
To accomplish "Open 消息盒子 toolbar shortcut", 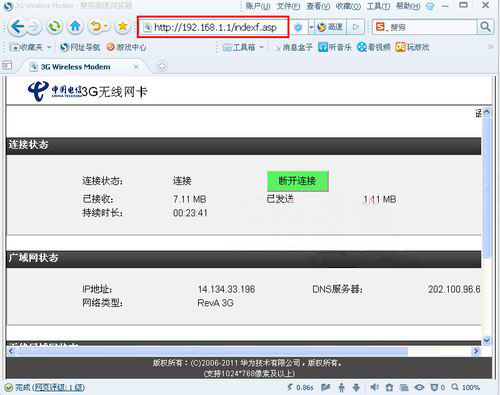I will (x=293, y=47).
